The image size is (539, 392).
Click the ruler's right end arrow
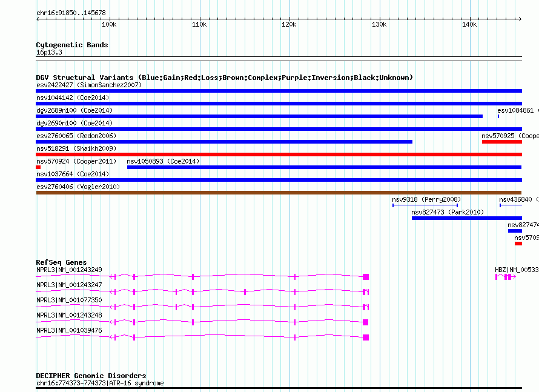520,19
